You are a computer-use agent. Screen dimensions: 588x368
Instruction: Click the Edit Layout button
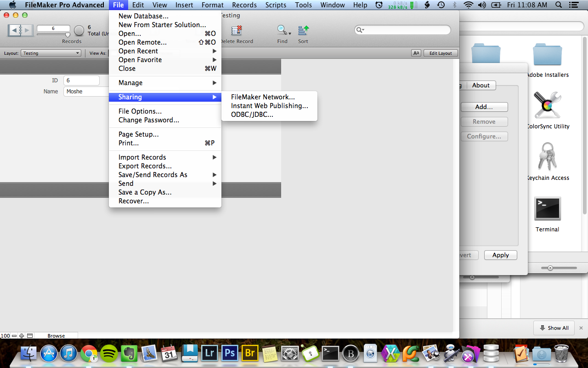[x=441, y=53]
